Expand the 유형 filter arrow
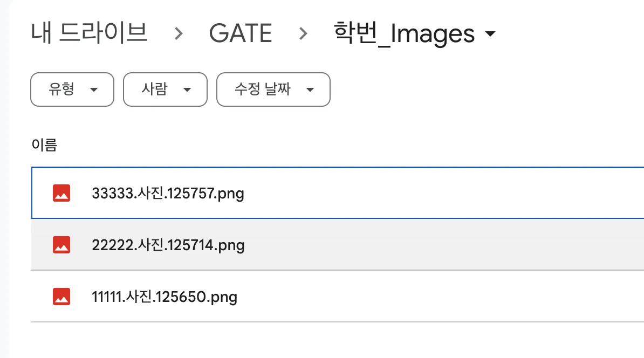 tap(94, 89)
